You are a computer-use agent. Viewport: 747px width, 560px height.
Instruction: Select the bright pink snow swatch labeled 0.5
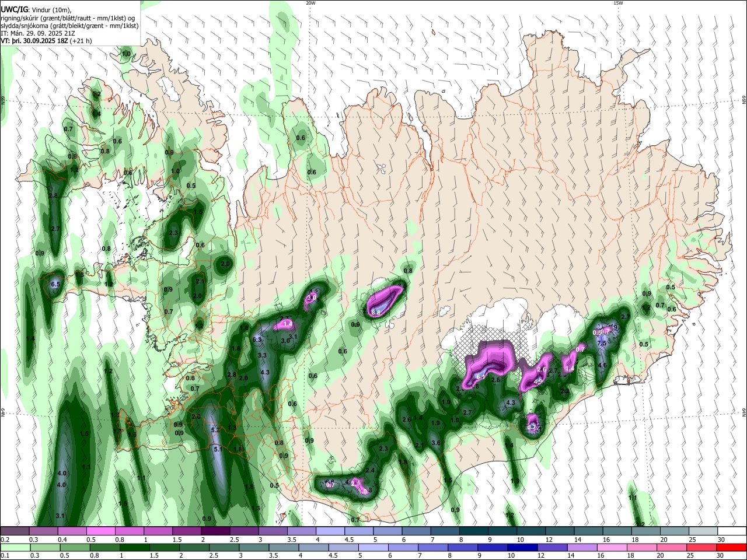100,531
